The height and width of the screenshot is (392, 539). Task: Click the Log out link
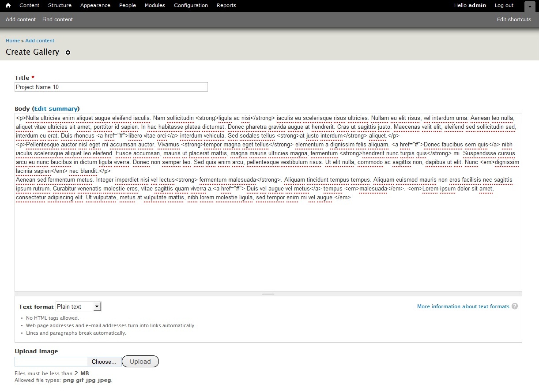[x=504, y=5]
